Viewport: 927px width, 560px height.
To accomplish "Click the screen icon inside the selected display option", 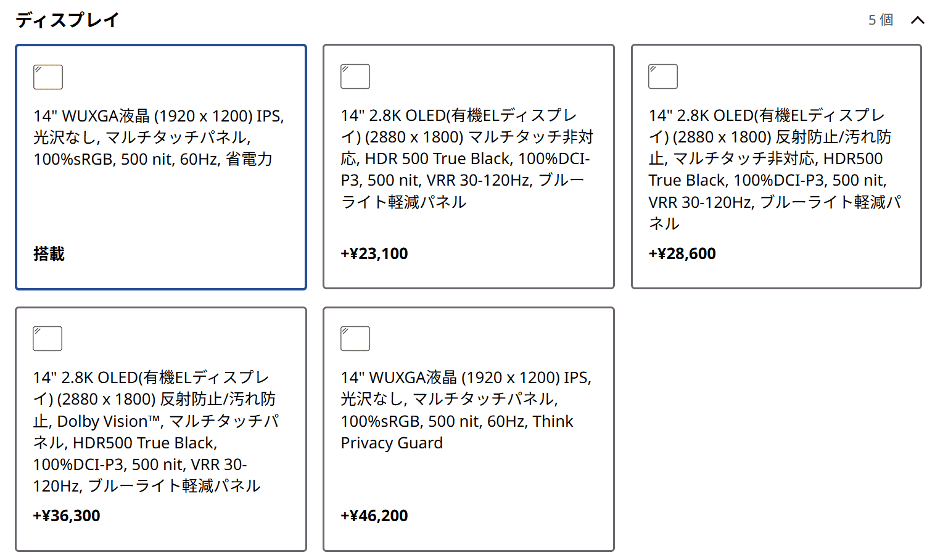I will (x=47, y=77).
